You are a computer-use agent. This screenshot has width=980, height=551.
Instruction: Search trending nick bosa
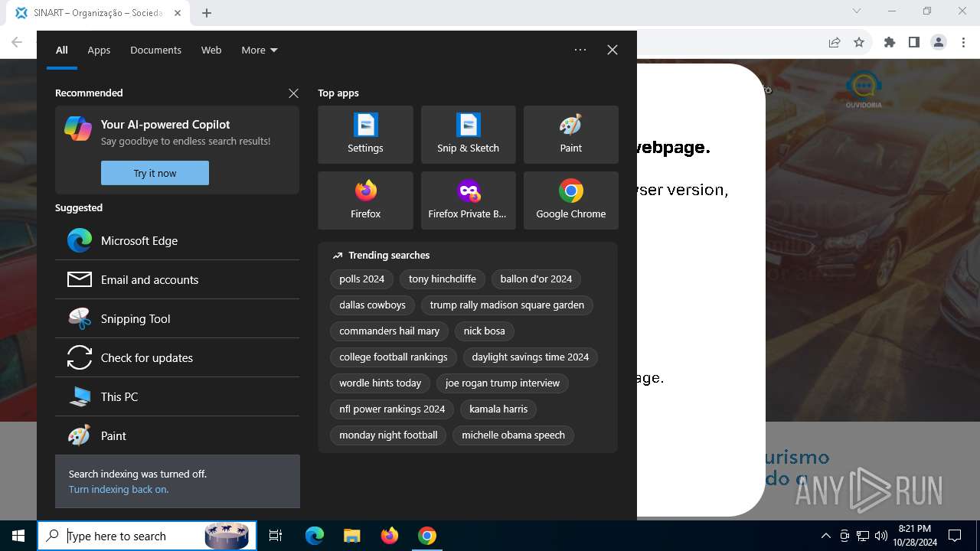(x=484, y=331)
